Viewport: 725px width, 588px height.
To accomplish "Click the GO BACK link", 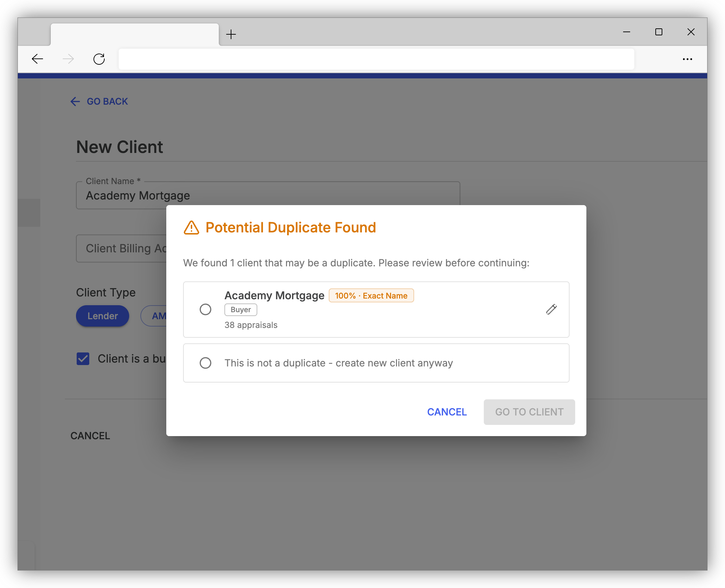I will [99, 101].
